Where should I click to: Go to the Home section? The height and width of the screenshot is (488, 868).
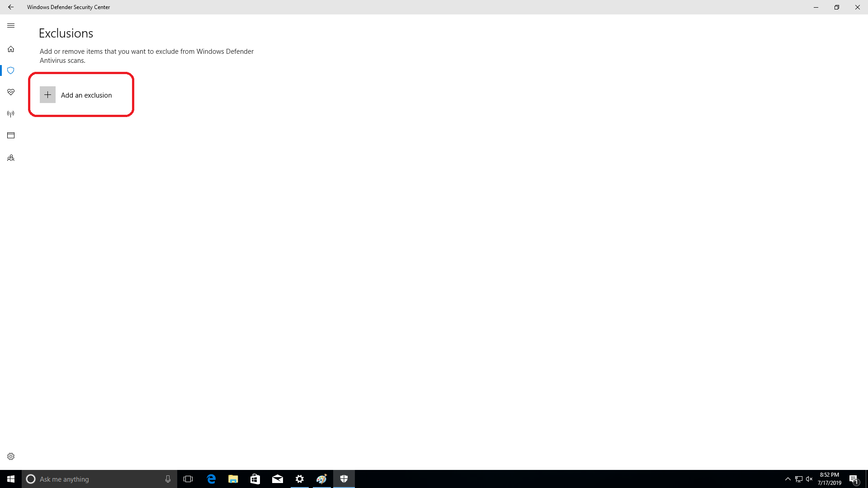coord(11,49)
